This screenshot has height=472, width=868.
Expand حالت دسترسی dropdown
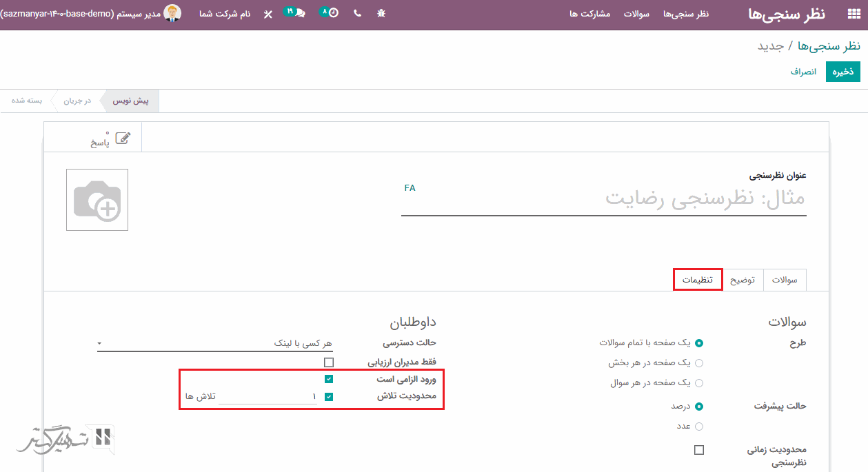[215, 342]
